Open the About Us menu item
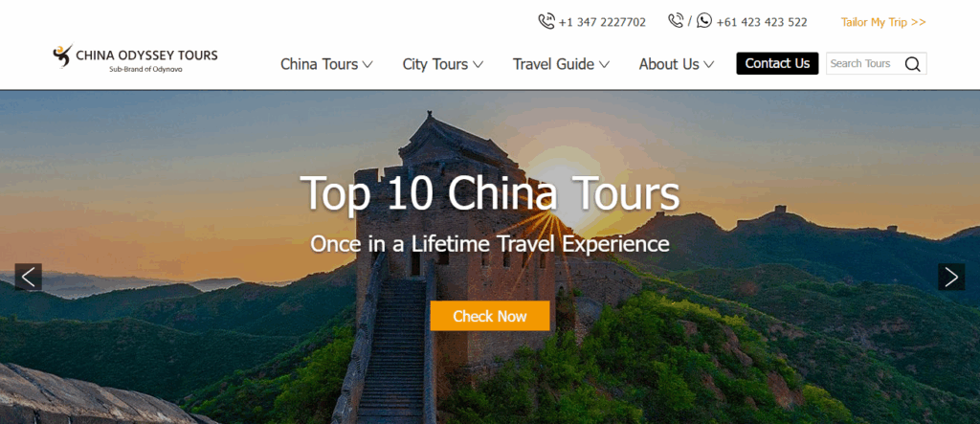Viewport: 980px width, 424px height. (669, 64)
